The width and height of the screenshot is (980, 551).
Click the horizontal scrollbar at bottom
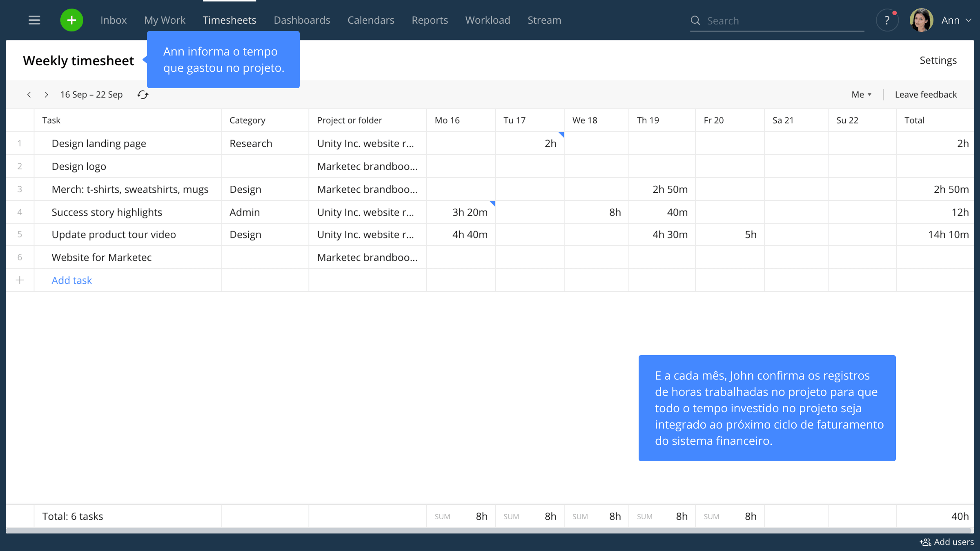pos(490,531)
